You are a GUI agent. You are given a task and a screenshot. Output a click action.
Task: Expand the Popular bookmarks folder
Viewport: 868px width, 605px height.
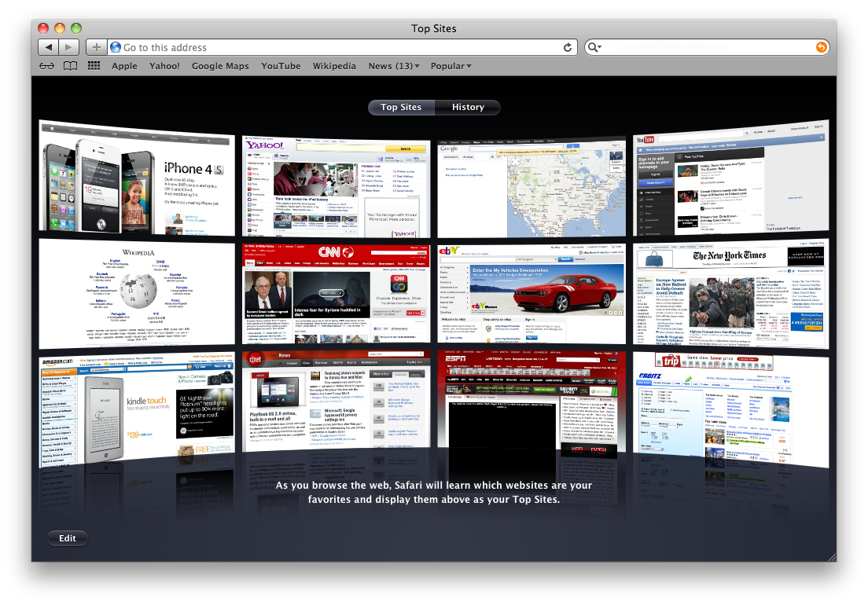point(451,66)
